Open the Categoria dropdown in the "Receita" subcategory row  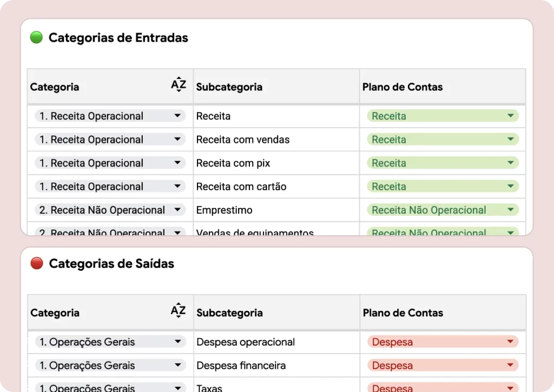[x=110, y=116]
